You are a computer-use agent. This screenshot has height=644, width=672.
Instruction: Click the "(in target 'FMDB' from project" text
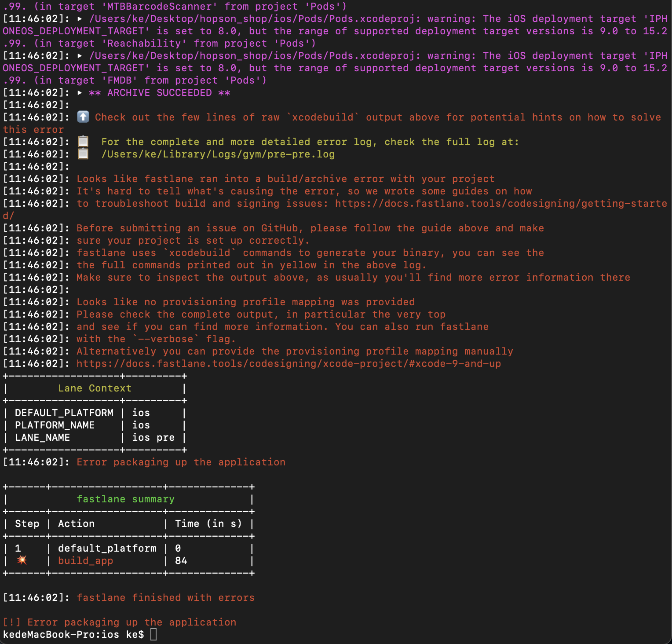(x=150, y=80)
